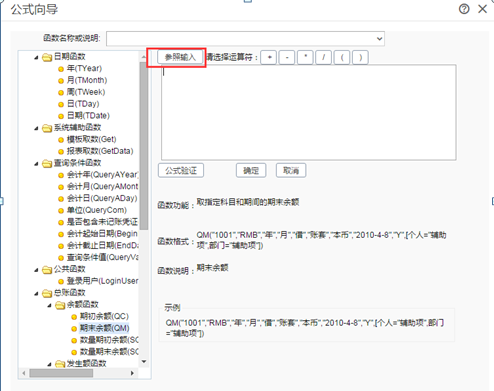This screenshot has height=391, width=494.
Task: Select the 月(TMonth) function
Action: [x=87, y=80]
